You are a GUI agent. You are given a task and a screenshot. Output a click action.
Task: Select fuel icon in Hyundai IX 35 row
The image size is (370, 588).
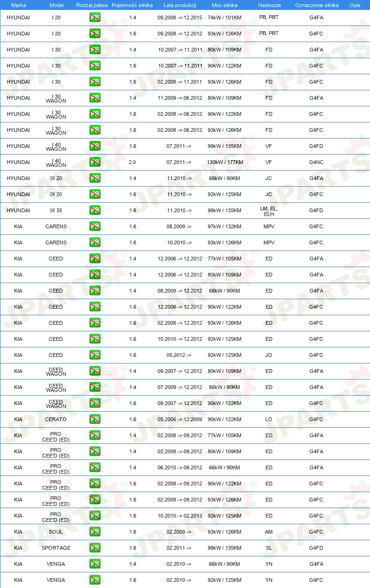pos(95,210)
